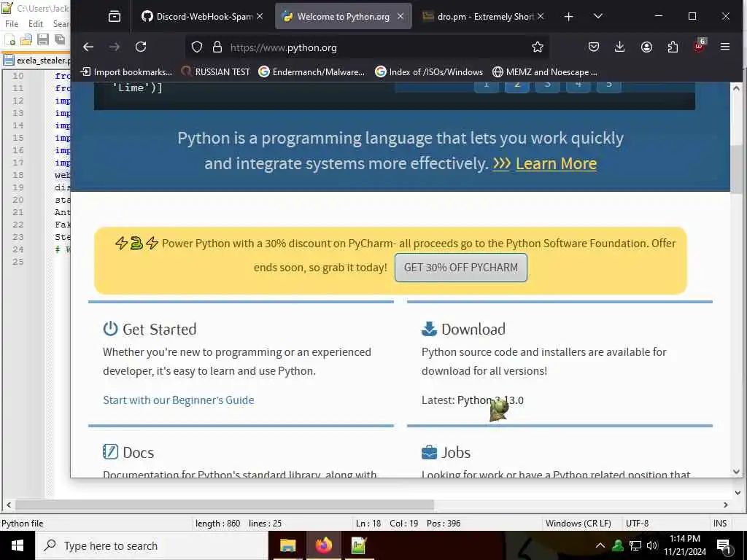Viewport: 747px width, 560px height.
Task: Click the Download heading
Action: (473, 329)
